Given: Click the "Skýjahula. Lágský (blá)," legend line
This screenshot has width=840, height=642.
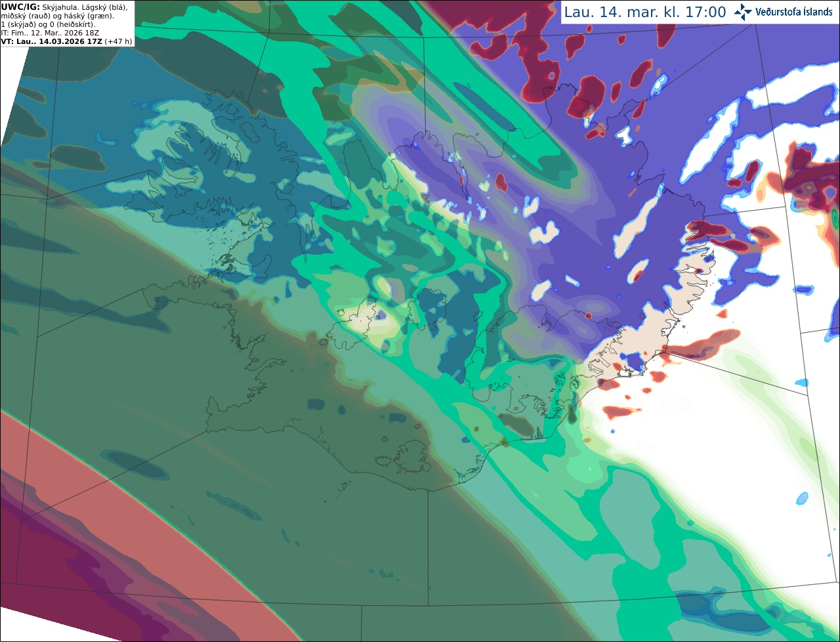Looking at the screenshot, I should [x=85, y=7].
